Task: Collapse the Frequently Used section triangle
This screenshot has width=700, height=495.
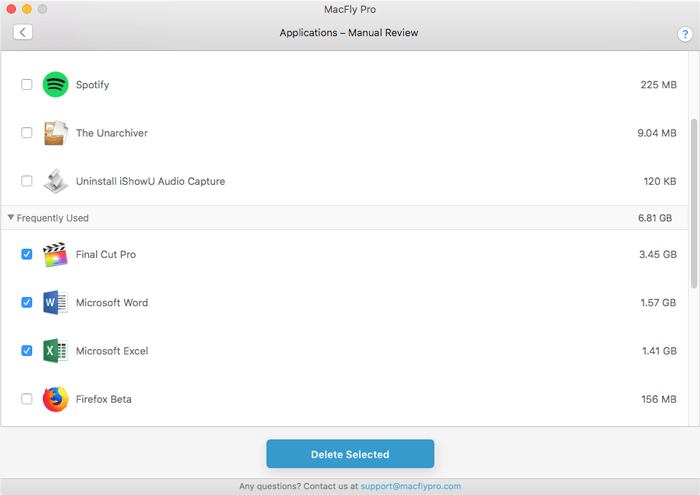Action: click(11, 217)
